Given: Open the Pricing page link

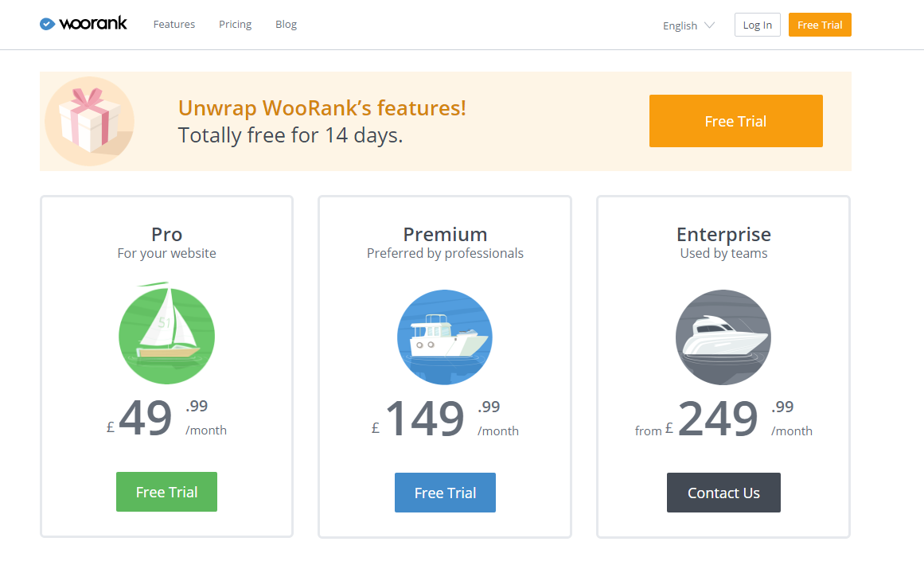Looking at the screenshot, I should click(235, 24).
